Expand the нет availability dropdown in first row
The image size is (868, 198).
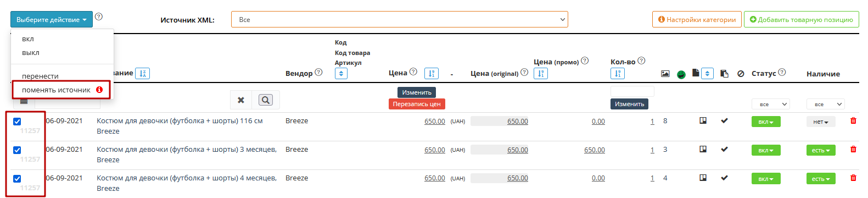point(821,122)
